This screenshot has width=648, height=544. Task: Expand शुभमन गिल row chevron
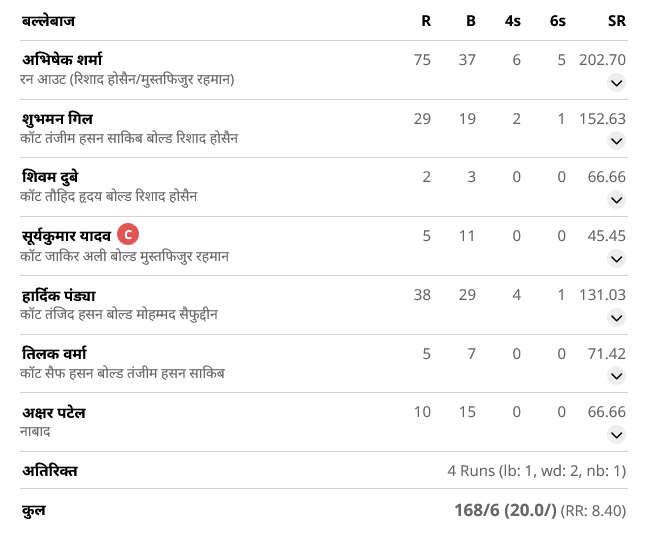point(616,141)
